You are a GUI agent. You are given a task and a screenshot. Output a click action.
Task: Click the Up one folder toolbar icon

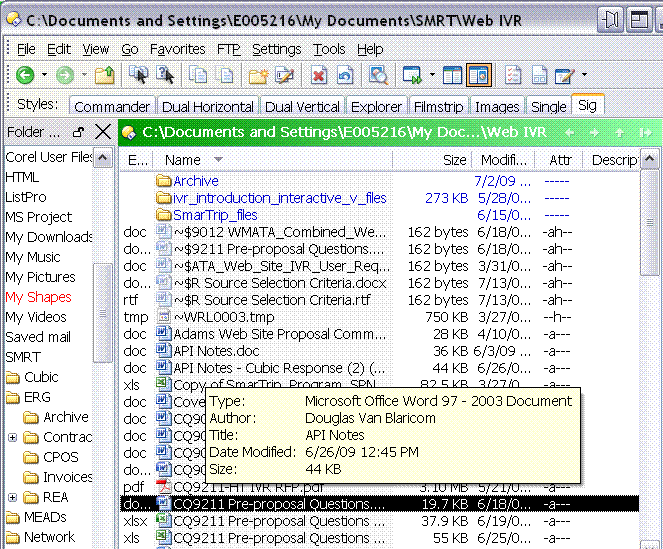(x=104, y=75)
